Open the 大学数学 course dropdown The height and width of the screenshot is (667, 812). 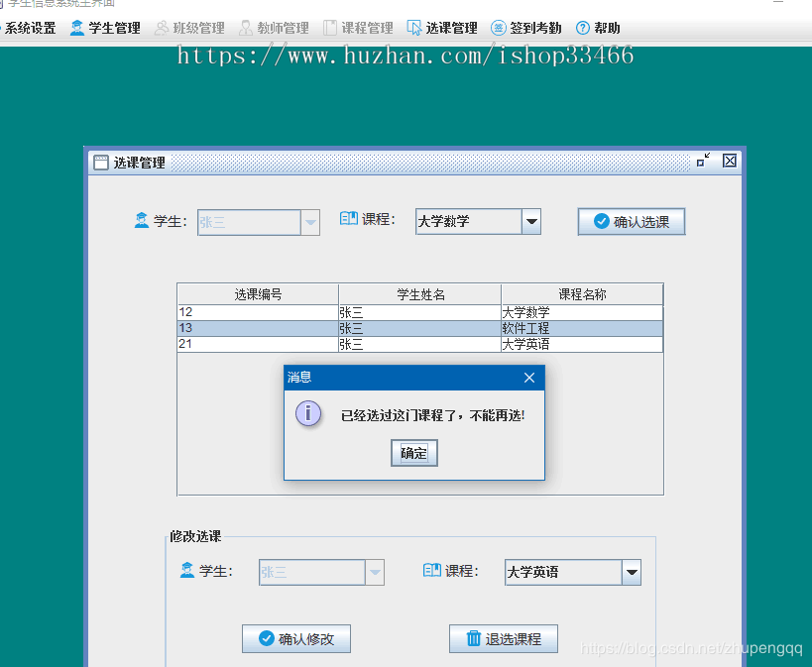pos(532,221)
